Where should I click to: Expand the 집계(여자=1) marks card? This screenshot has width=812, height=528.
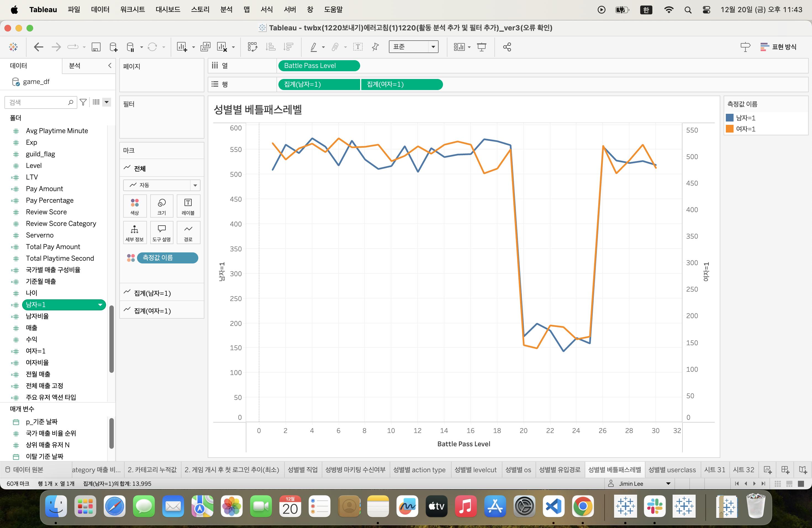[162, 310]
